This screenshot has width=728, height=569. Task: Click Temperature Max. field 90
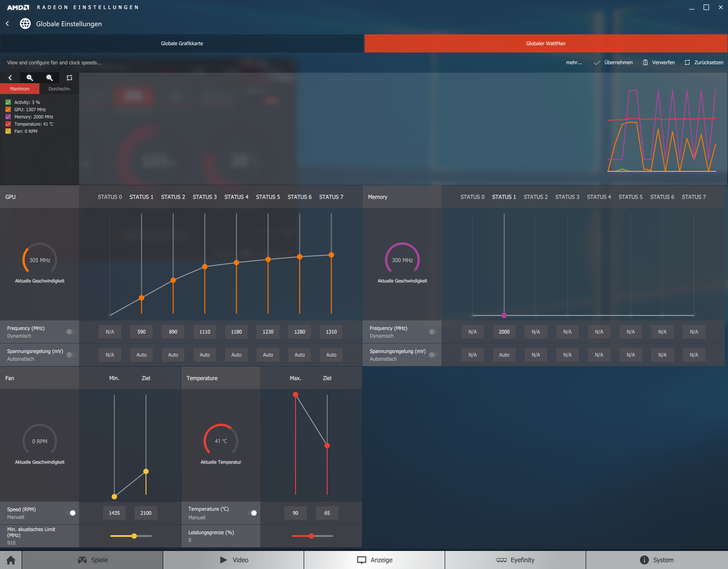tap(296, 513)
